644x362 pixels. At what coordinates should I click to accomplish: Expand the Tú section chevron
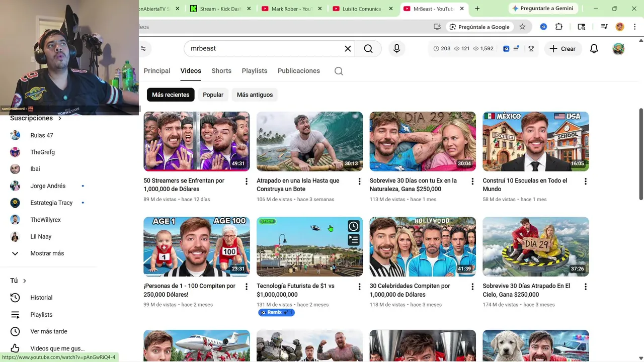(x=24, y=281)
